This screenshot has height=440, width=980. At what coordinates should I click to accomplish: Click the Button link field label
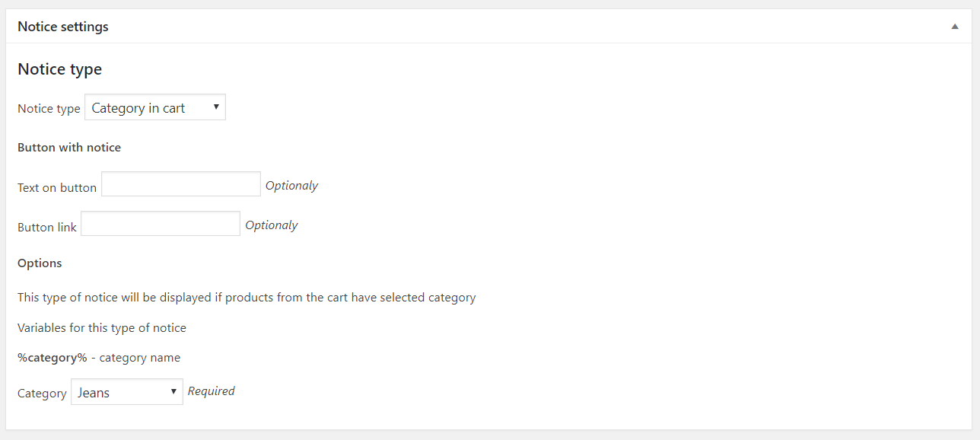[46, 226]
